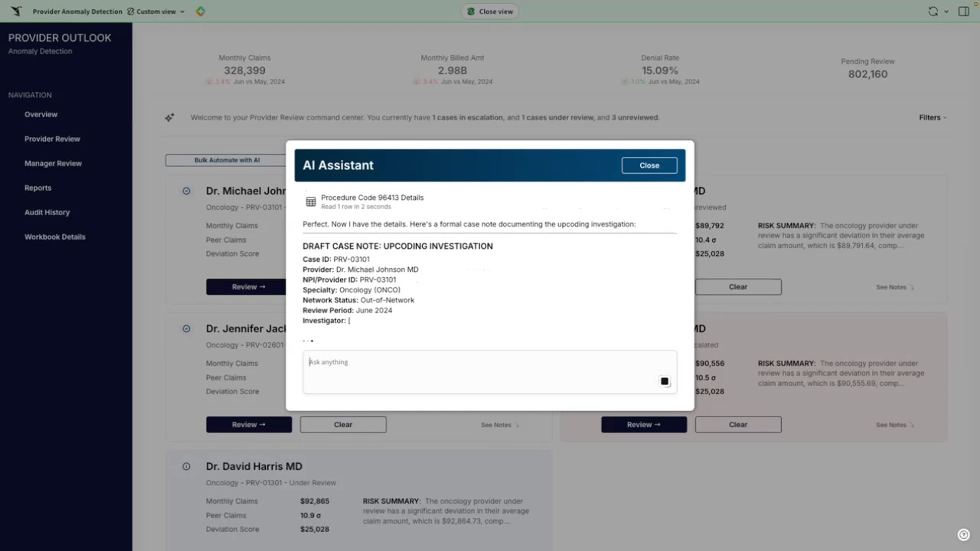Toggle the side panel layout icon
980x551 pixels.
(x=964, y=11)
